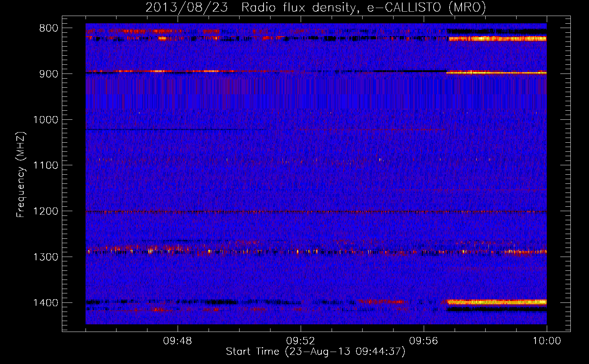Image resolution: width=589 pixels, height=364 pixels.
Task: Click the 900 frequency tick label
Action: pos(48,74)
